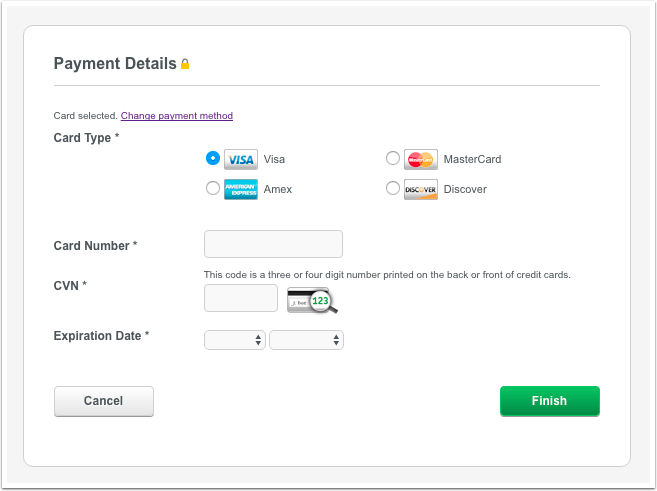Open the expiration year dropdown

tap(306, 340)
